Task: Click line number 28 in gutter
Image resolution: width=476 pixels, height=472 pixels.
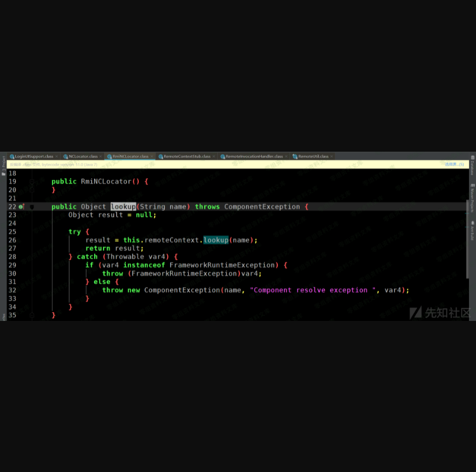Action: (12, 257)
